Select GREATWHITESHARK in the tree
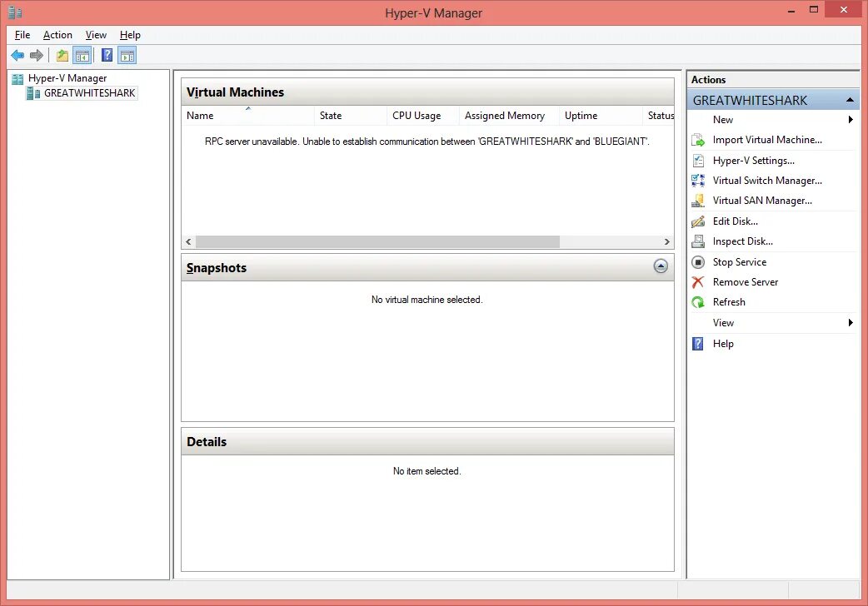 (90, 93)
